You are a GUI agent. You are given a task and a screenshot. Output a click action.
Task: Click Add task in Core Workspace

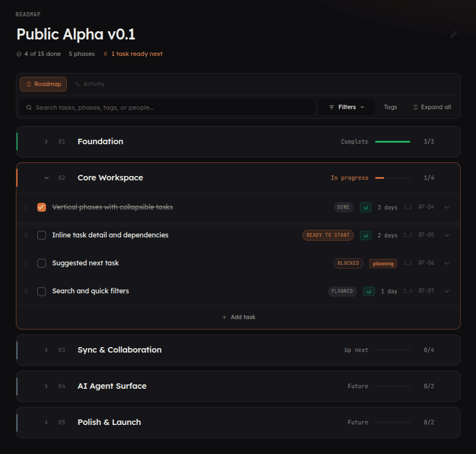pos(239,317)
